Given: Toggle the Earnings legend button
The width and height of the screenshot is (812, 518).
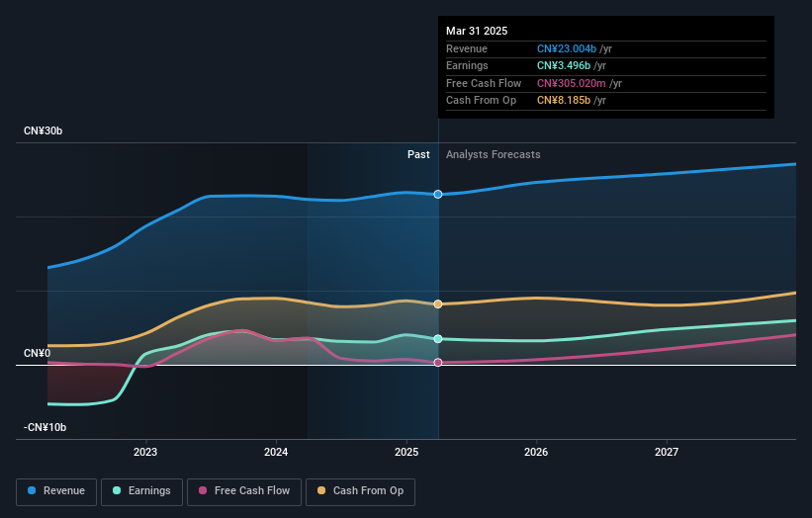Looking at the screenshot, I should tap(141, 491).
